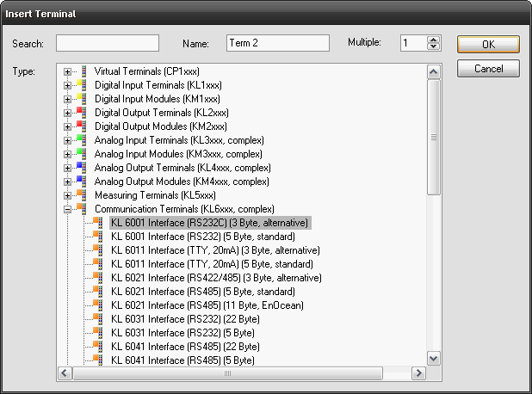Viewport: 532px width, 394px height.
Task: Click the red Digital Output Modules icon
Action: point(82,126)
